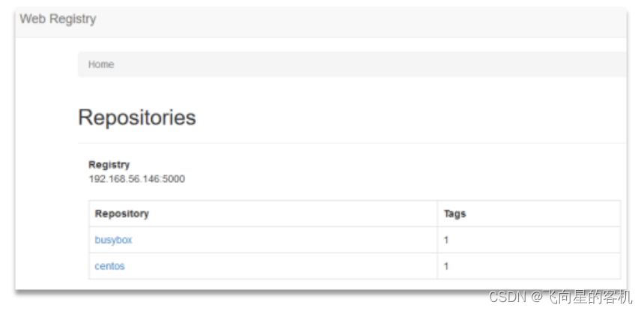Click the bold Registry label

[x=109, y=164]
